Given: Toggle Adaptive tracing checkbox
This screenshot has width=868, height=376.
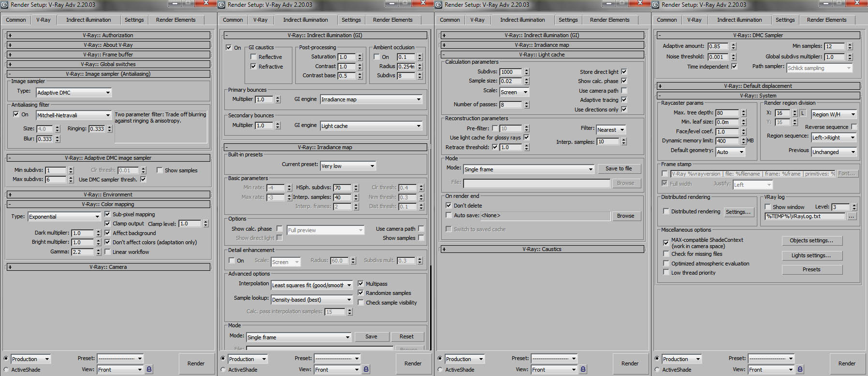Looking at the screenshot, I should tap(624, 100).
